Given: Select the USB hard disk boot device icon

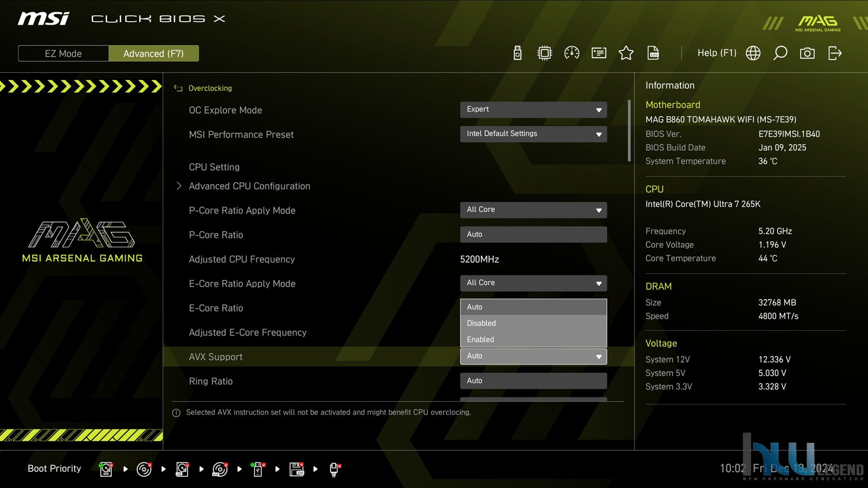Looking at the screenshot, I should [x=182, y=469].
